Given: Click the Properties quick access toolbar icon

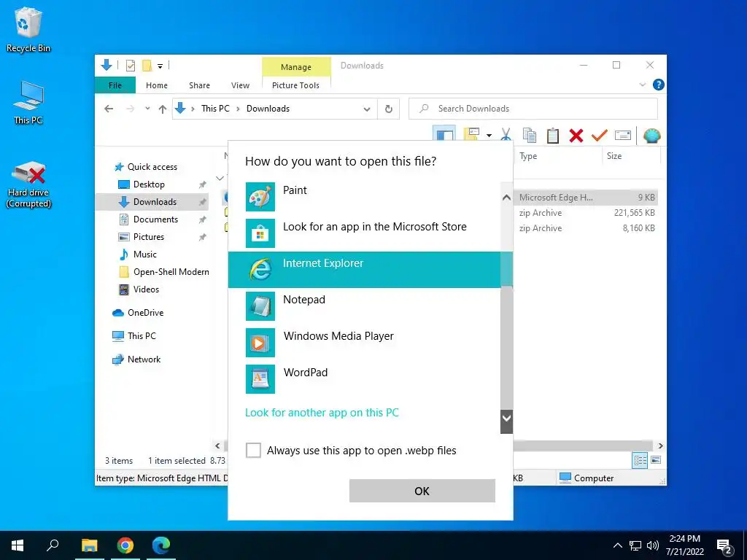Looking at the screenshot, I should 130,65.
